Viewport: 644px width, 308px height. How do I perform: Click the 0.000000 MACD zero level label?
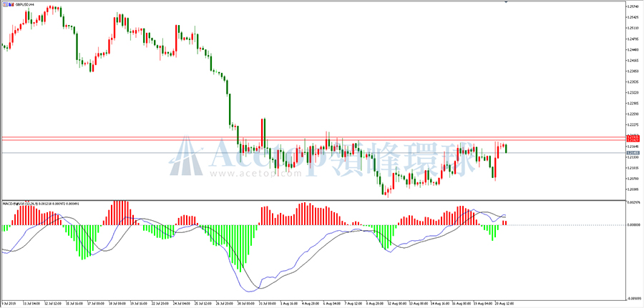click(633, 224)
